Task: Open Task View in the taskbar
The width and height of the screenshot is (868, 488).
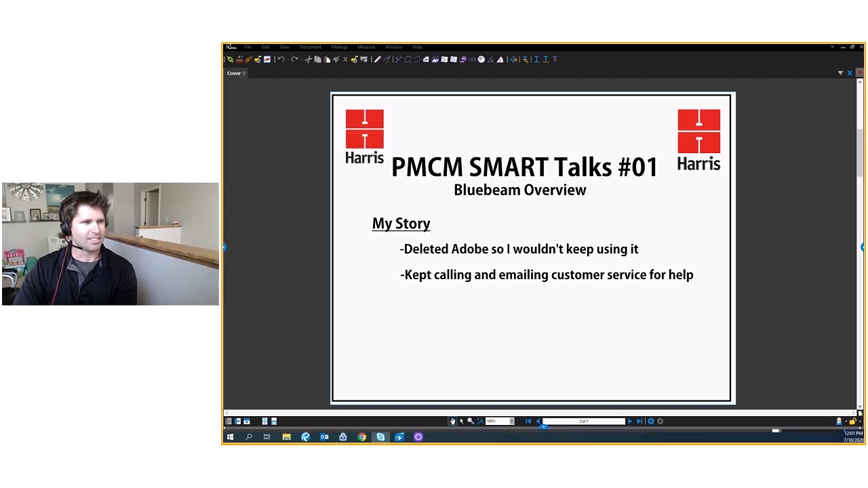Action: pyautogui.click(x=267, y=437)
